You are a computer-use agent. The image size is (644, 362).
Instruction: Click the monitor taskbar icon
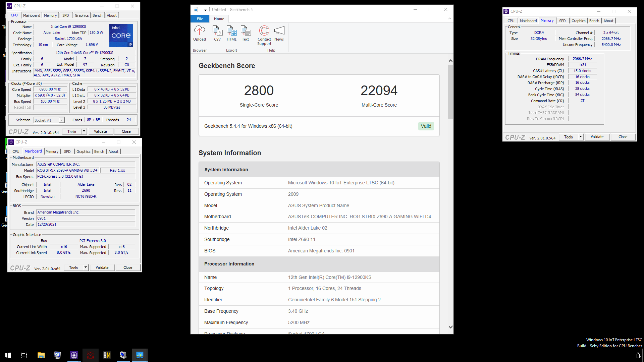[57, 355]
